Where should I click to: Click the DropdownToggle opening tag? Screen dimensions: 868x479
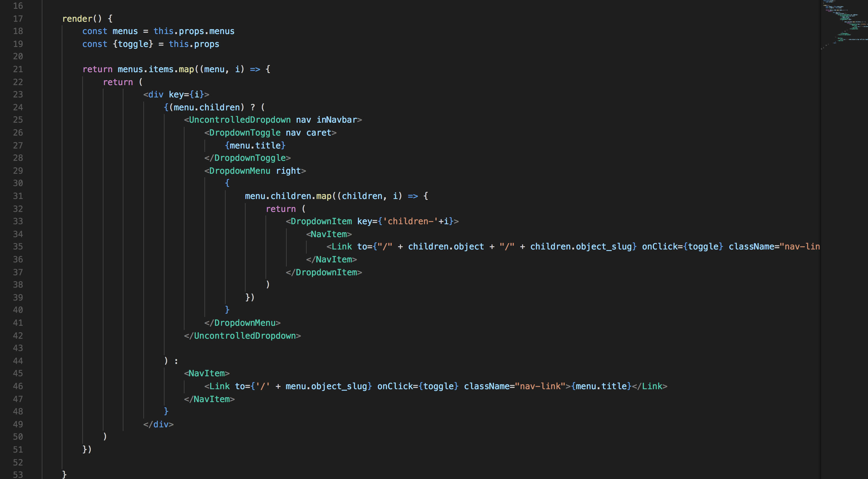[x=245, y=133]
